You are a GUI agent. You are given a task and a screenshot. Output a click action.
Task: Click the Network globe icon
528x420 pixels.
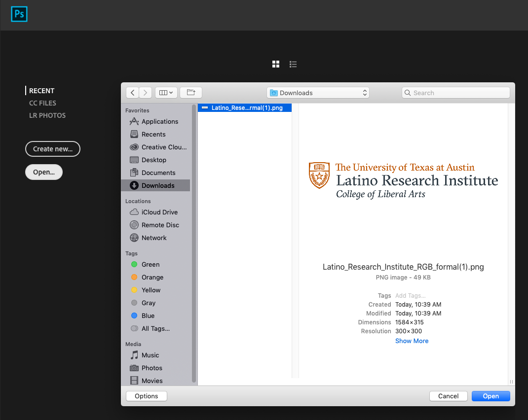coord(134,238)
